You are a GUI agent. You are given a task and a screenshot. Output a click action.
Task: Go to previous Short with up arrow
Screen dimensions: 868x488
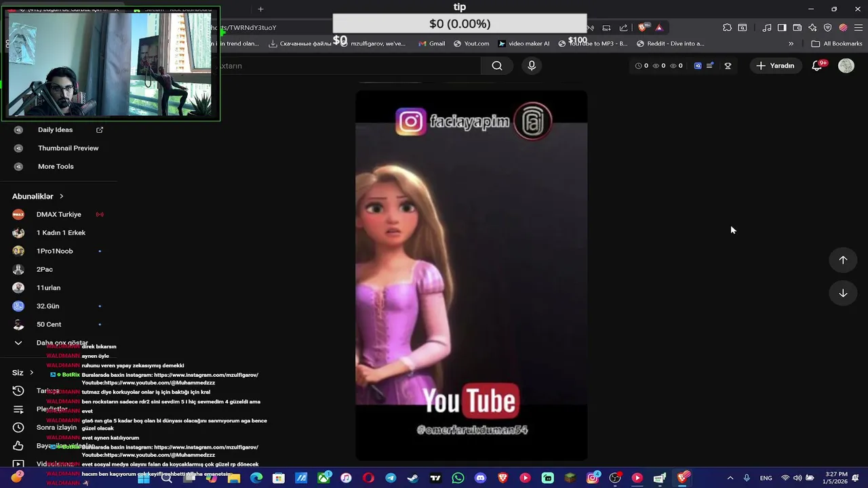[x=843, y=260]
